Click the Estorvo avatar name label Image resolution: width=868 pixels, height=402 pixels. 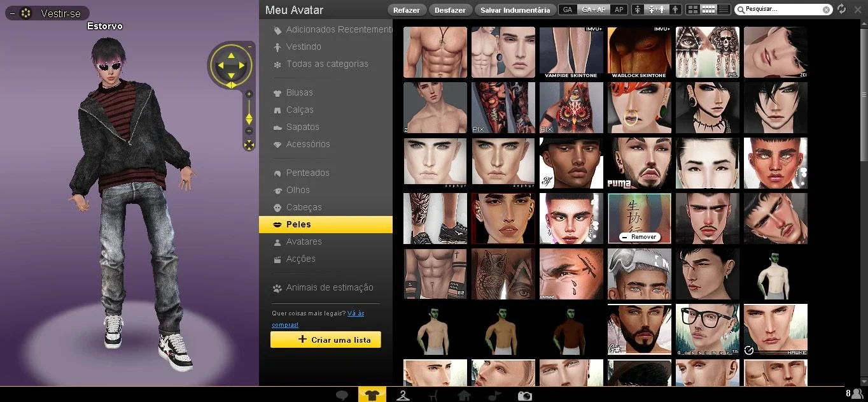point(105,26)
